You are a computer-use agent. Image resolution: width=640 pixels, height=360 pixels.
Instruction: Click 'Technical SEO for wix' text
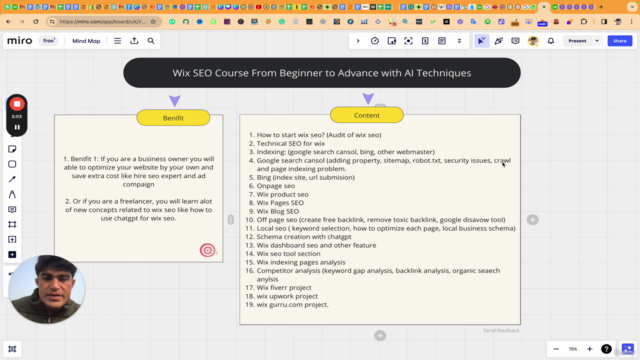(291, 143)
